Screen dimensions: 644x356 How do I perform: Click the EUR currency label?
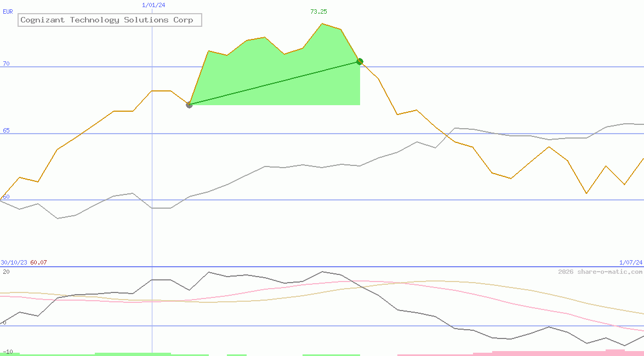point(8,12)
